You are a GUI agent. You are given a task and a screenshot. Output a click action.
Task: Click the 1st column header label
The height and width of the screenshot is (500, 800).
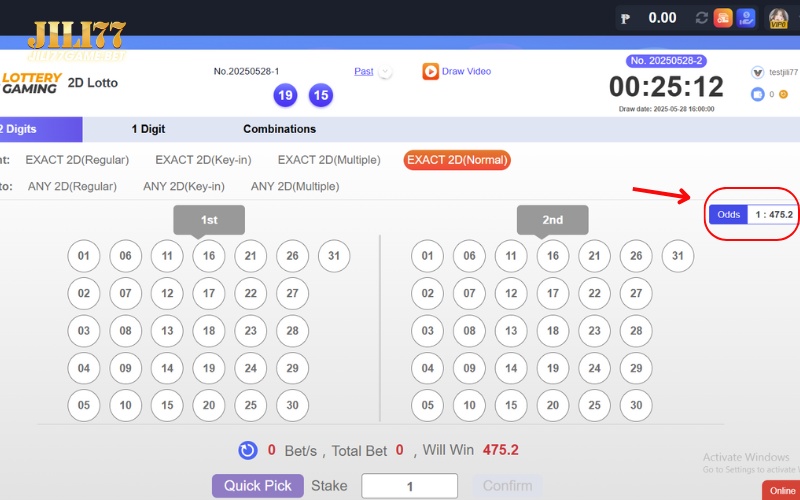click(209, 220)
